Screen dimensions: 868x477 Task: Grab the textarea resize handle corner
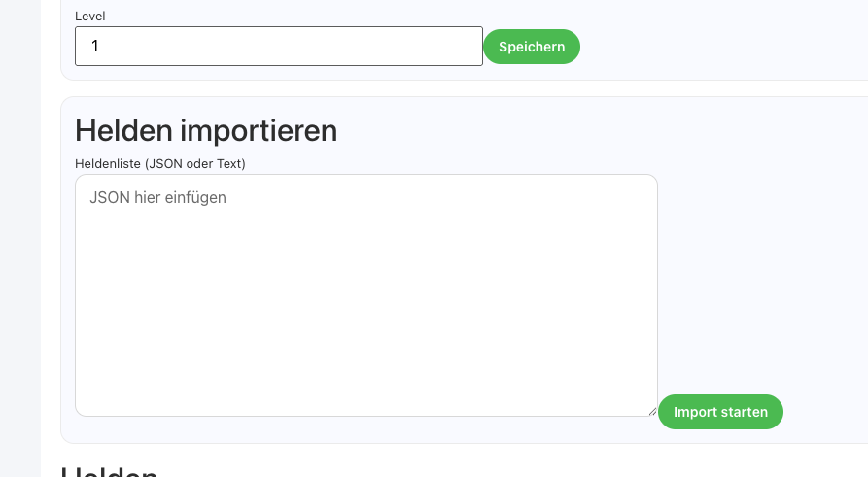[652, 411]
